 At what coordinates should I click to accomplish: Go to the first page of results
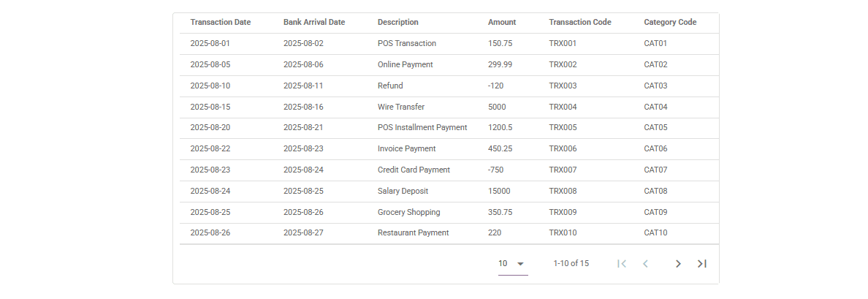pos(622,264)
